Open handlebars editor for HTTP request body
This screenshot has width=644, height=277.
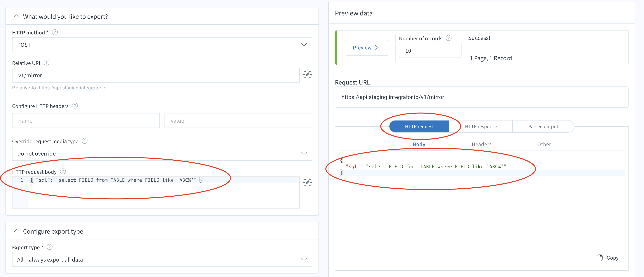[x=307, y=182]
